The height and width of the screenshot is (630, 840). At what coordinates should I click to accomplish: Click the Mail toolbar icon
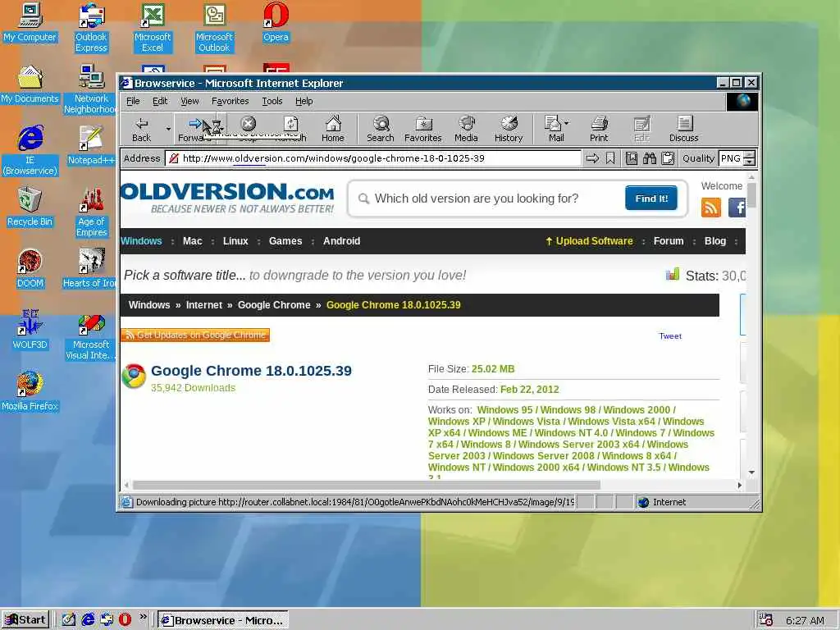556,129
